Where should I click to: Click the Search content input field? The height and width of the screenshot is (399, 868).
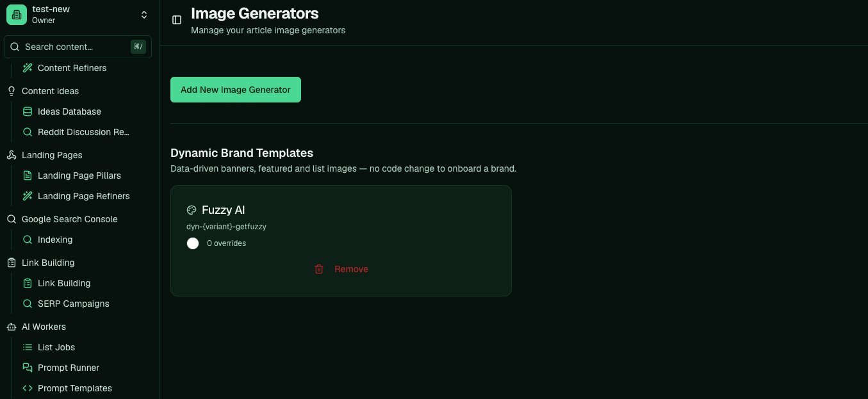pos(78,47)
